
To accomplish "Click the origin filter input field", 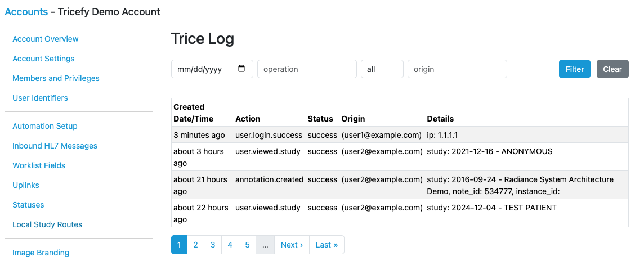I will pos(457,69).
